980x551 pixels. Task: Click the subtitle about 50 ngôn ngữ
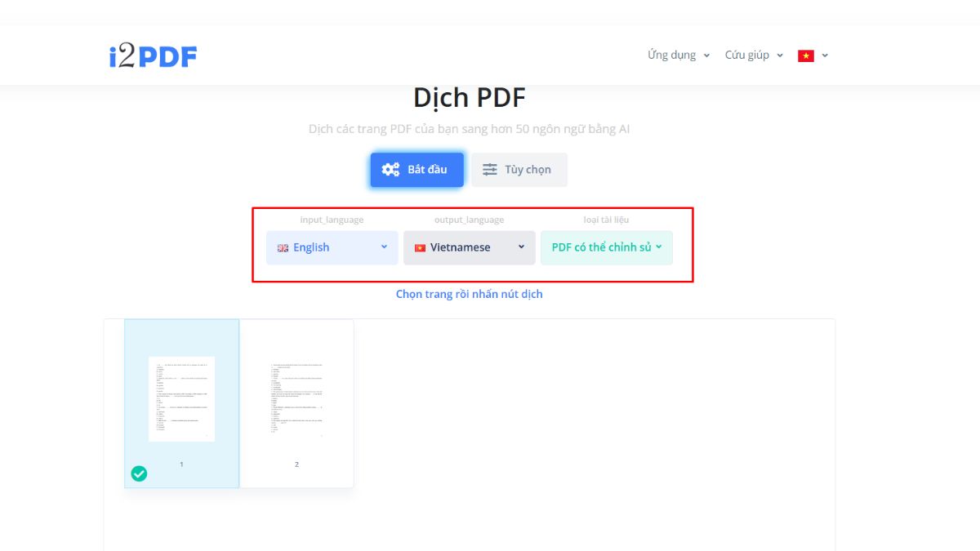coord(470,129)
